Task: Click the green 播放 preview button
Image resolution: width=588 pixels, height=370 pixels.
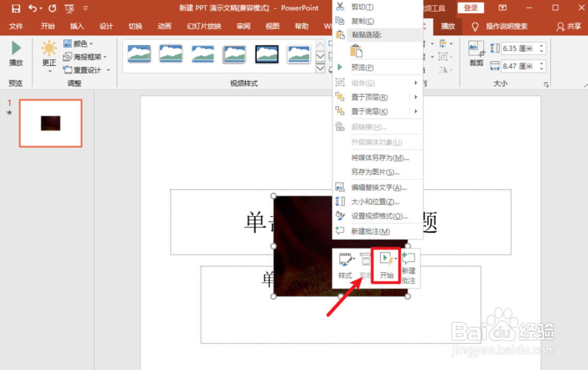Action: (16, 53)
